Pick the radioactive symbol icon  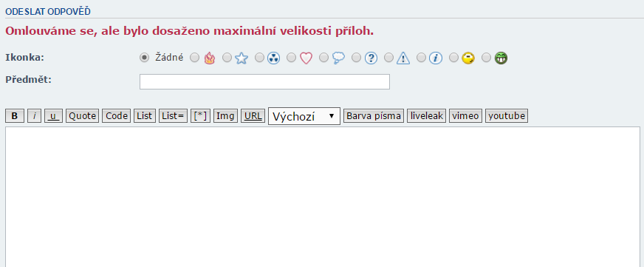[x=273, y=58]
